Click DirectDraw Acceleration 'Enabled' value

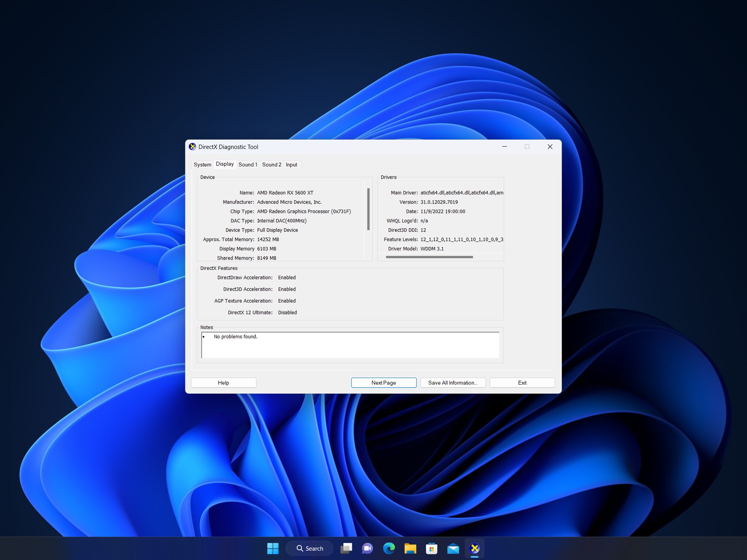pyautogui.click(x=287, y=277)
